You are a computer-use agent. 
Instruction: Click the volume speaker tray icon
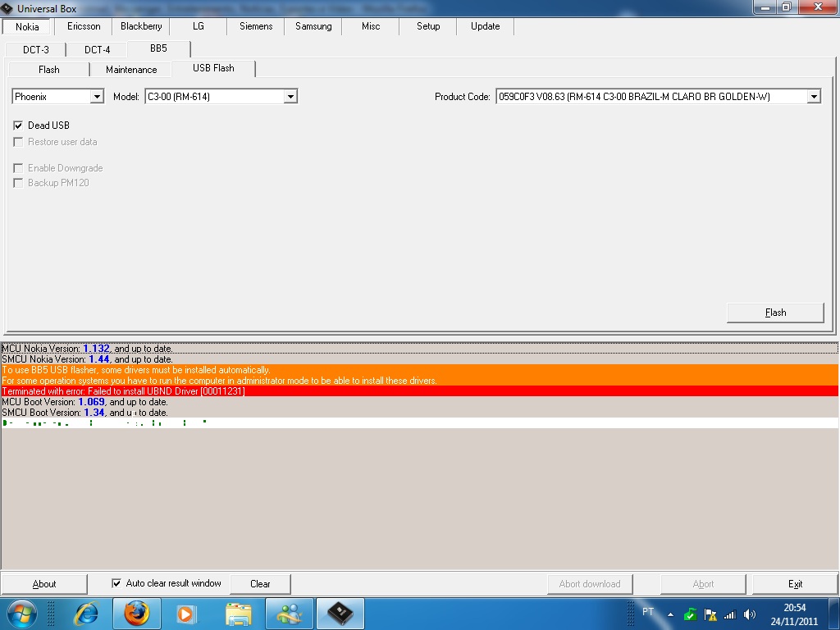click(x=749, y=614)
